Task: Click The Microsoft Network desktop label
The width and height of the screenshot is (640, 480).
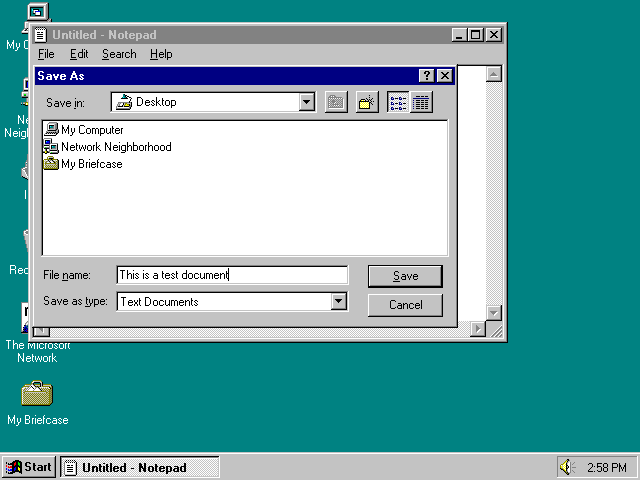Action: 37,351
